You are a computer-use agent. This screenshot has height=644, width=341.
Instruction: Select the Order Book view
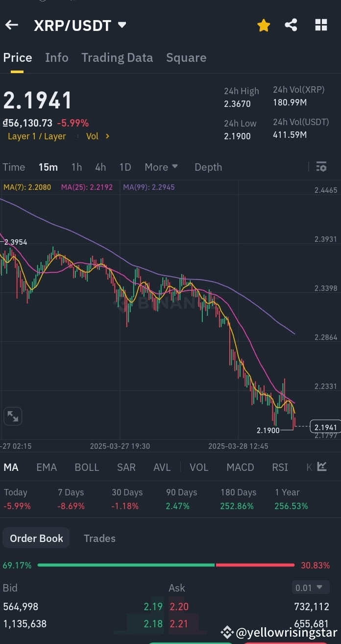36,538
